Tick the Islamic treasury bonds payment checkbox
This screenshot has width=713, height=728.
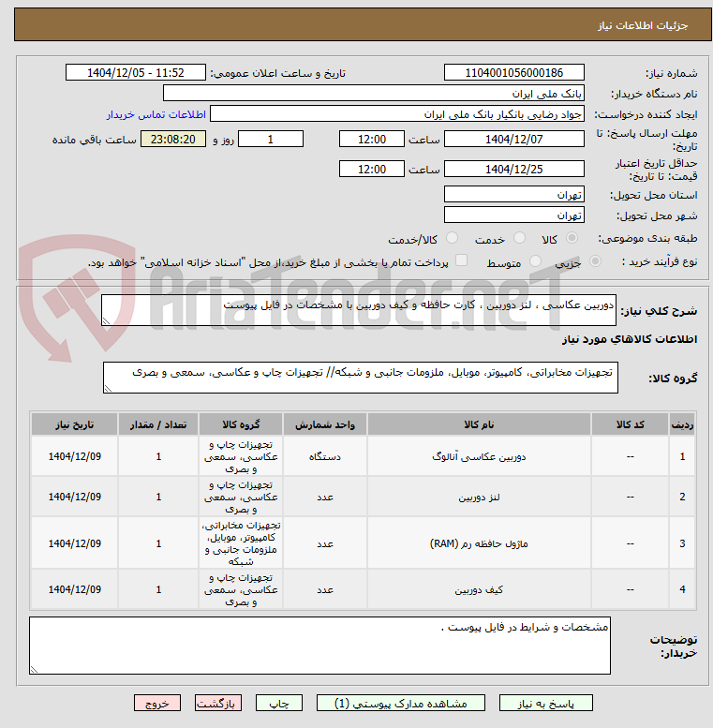pyautogui.click(x=461, y=260)
